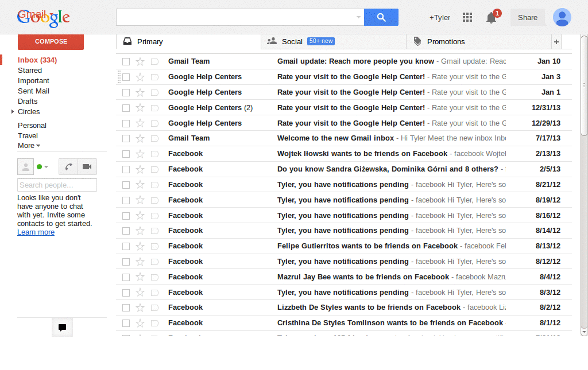Check the 7/17/13 Gmail Team email
This screenshot has width=588, height=370.
pyautogui.click(x=126, y=139)
